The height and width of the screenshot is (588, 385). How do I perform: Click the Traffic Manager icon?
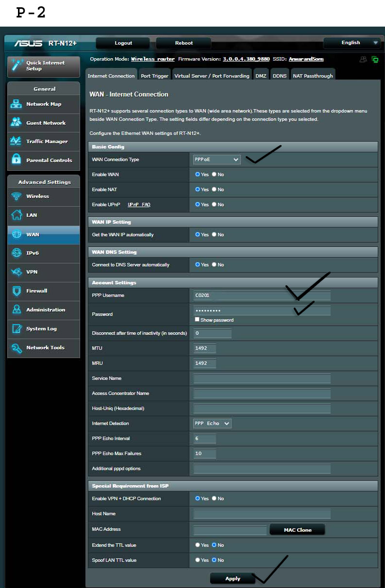coord(17,141)
